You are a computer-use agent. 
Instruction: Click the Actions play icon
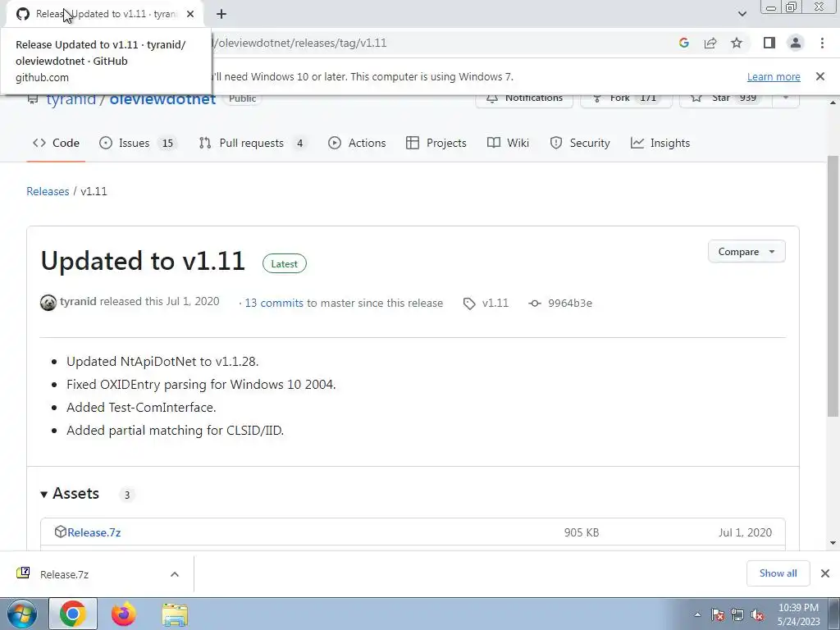point(335,143)
